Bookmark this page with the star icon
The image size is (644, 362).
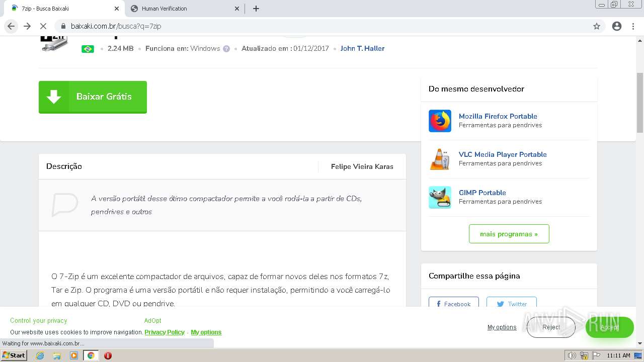(597, 26)
